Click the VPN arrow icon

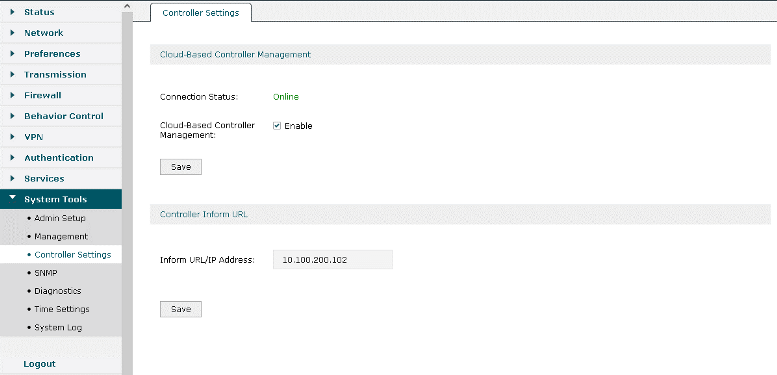[x=13, y=137]
